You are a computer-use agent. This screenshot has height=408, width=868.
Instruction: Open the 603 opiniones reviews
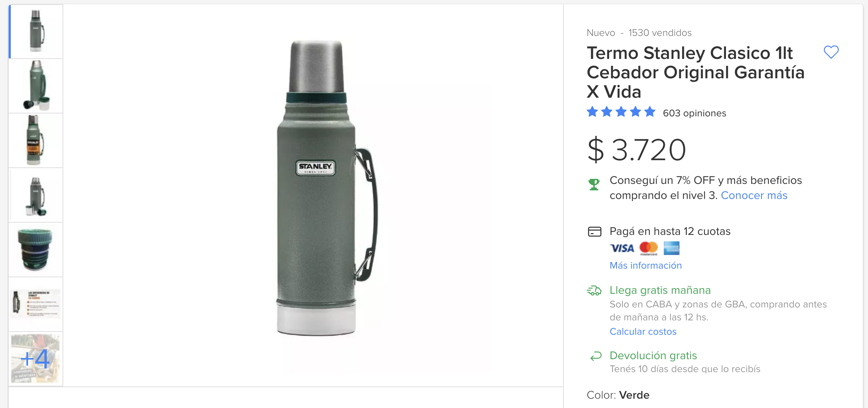[x=694, y=113]
